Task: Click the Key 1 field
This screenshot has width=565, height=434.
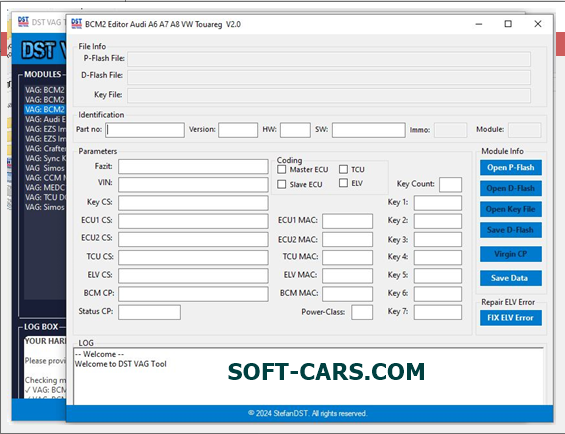Action: (437, 203)
